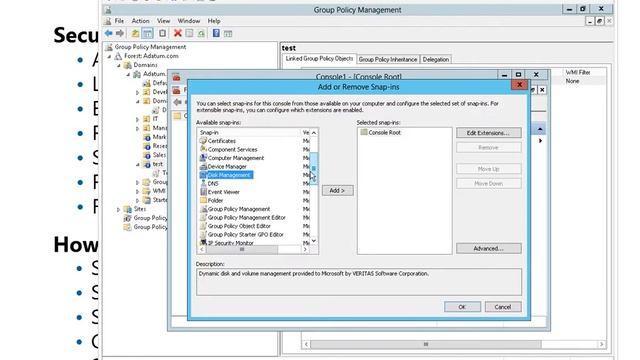This screenshot has width=640, height=360.
Task: Click the Up One Level folder icon
Action: 135,33
